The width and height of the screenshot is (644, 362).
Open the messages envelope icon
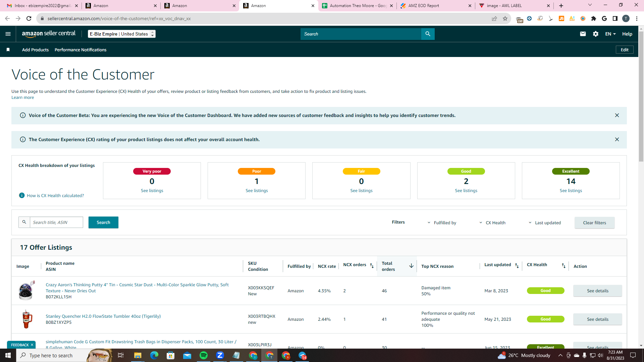583,34
